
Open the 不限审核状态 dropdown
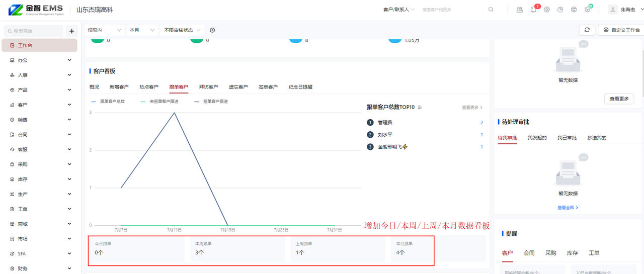tap(182, 30)
